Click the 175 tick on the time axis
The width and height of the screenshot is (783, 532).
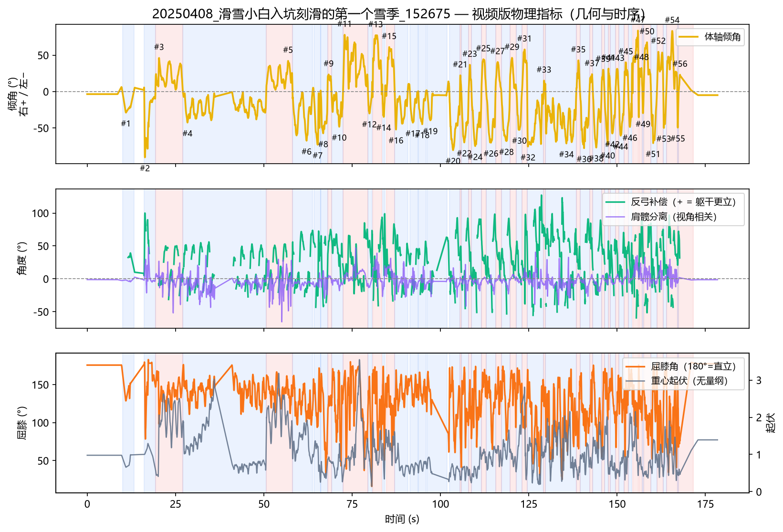pos(705,504)
